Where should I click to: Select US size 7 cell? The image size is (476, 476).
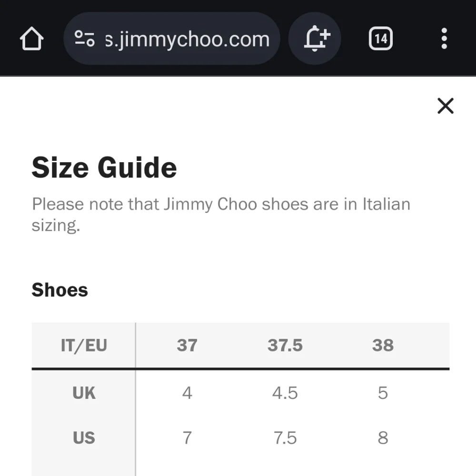pos(187,437)
